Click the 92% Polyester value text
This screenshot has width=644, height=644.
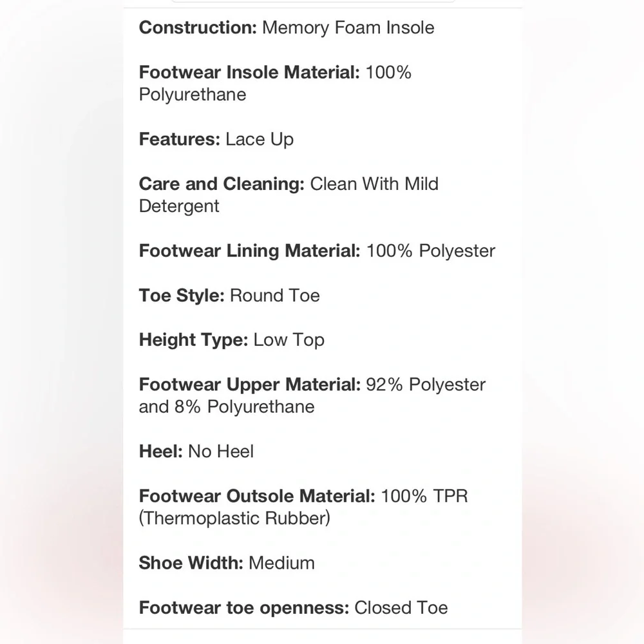point(426,385)
